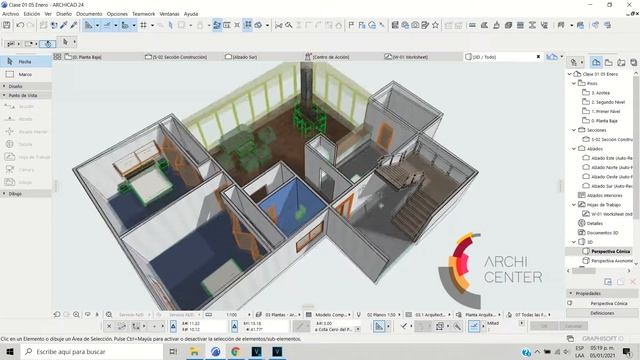Click the camera render icon in toolbar
The image size is (640, 360).
click(x=415, y=25)
